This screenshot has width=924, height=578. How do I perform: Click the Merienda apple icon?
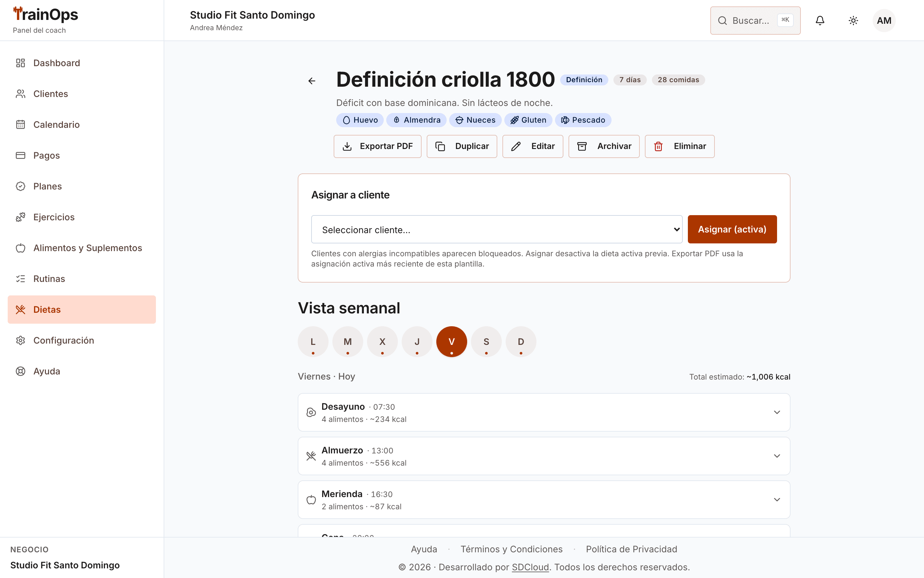pos(311,500)
